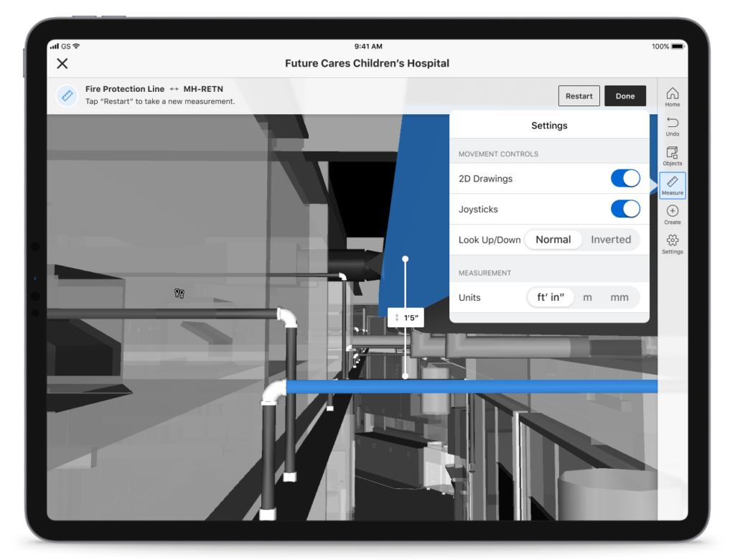This screenshot has width=735, height=560.
Task: Choose mm units
Action: (x=619, y=297)
